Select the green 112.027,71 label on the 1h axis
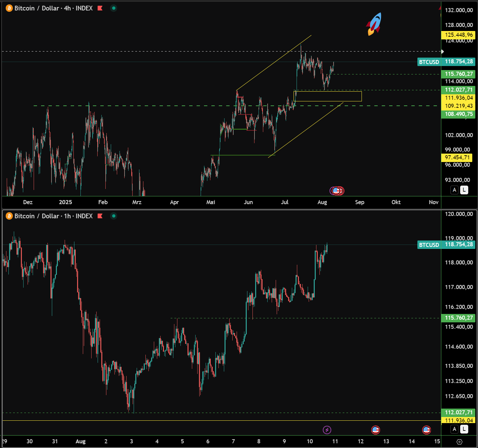Screen dimensions: 478x448 [x=458, y=412]
